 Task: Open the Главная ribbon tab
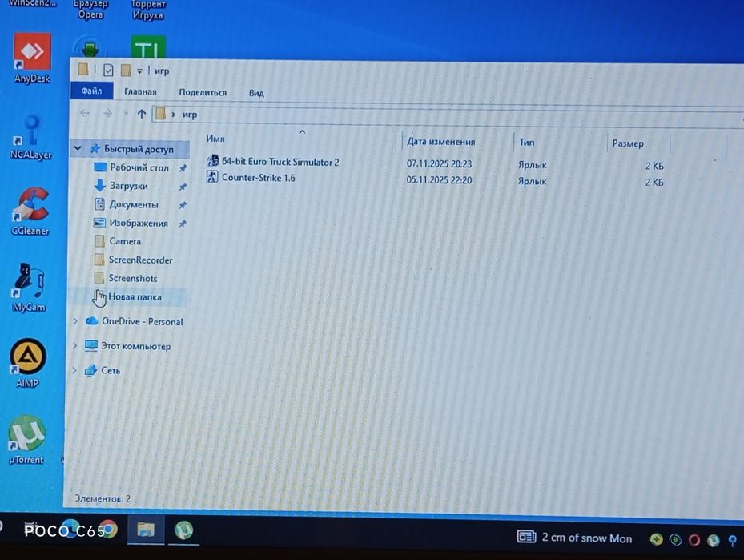[140, 91]
